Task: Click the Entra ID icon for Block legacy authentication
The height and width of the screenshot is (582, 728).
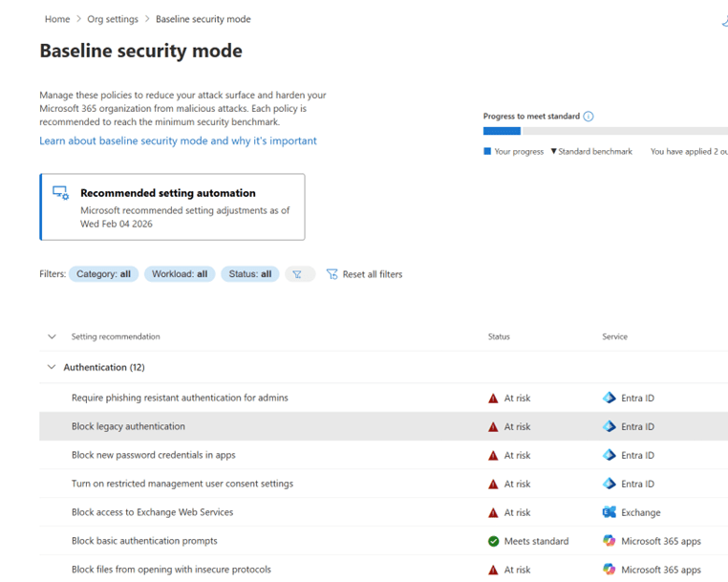Action: [x=610, y=426]
